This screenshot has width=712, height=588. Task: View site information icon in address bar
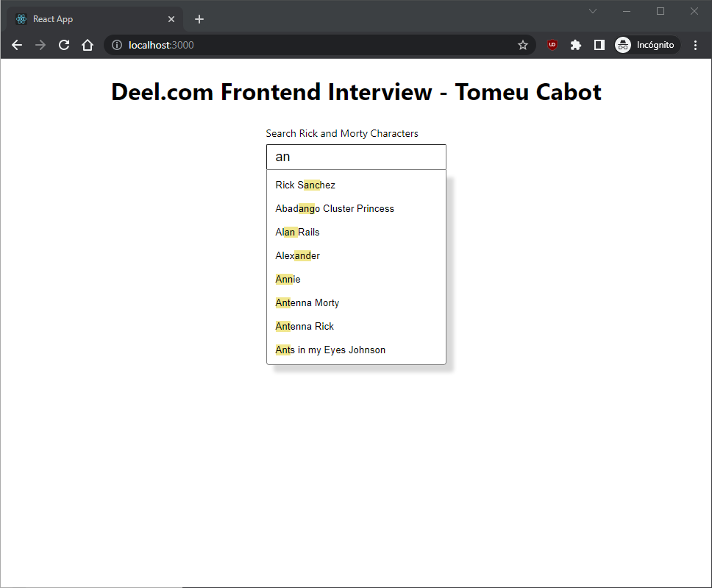tap(117, 45)
